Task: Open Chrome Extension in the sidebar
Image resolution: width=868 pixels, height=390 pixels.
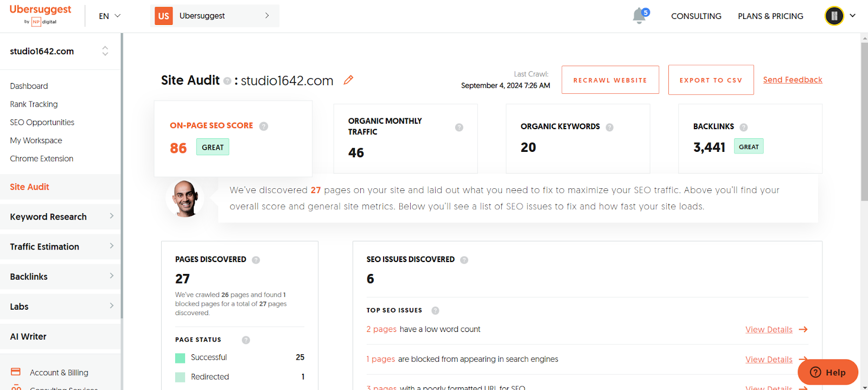Action: pos(41,158)
